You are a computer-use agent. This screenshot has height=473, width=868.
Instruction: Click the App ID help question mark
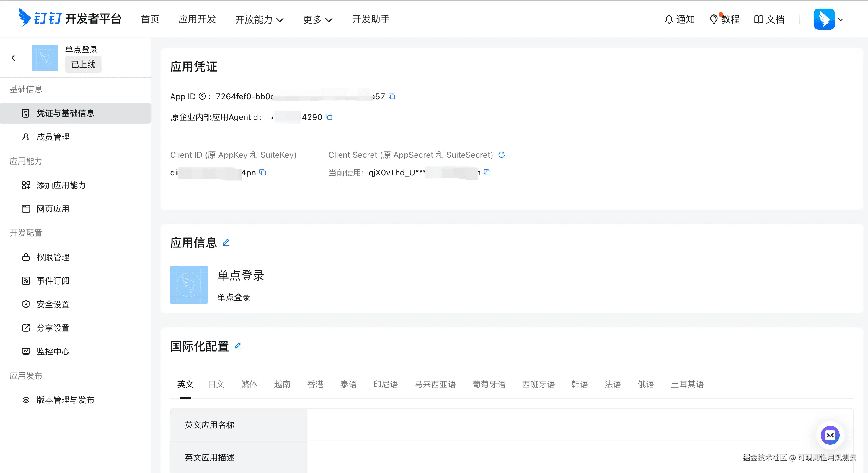pos(202,97)
